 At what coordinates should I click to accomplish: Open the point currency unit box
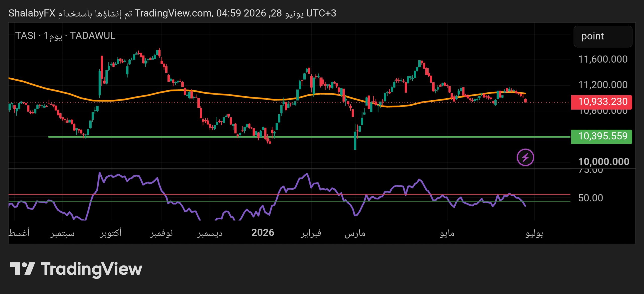tap(603, 36)
